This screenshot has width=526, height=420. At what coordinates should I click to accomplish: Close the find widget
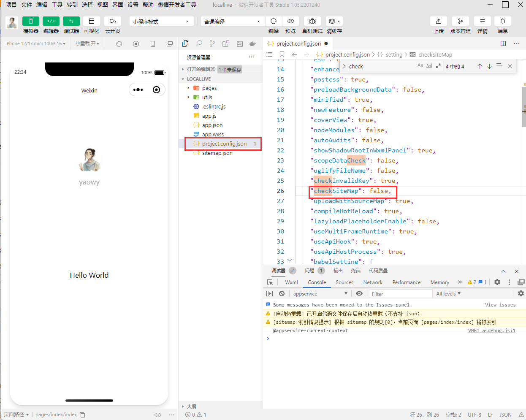(510, 66)
